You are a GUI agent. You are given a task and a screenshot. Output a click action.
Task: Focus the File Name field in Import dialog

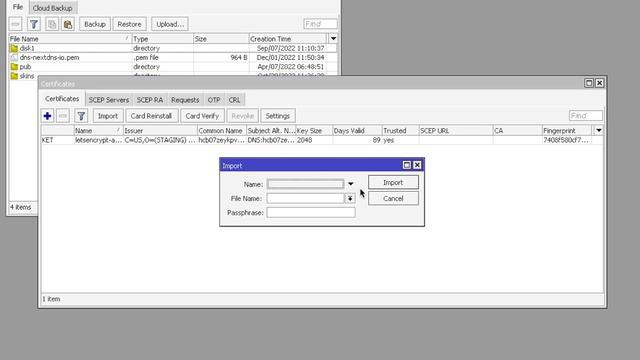coord(305,198)
